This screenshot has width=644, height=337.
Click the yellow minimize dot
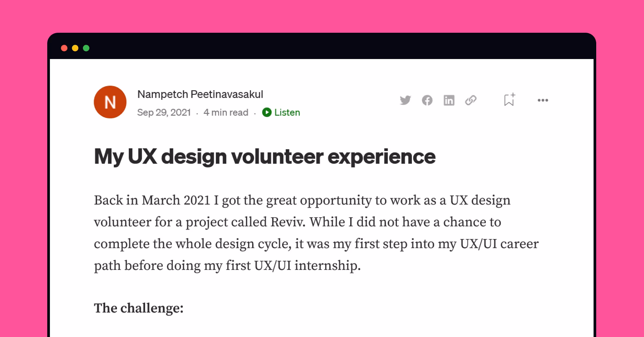point(75,48)
